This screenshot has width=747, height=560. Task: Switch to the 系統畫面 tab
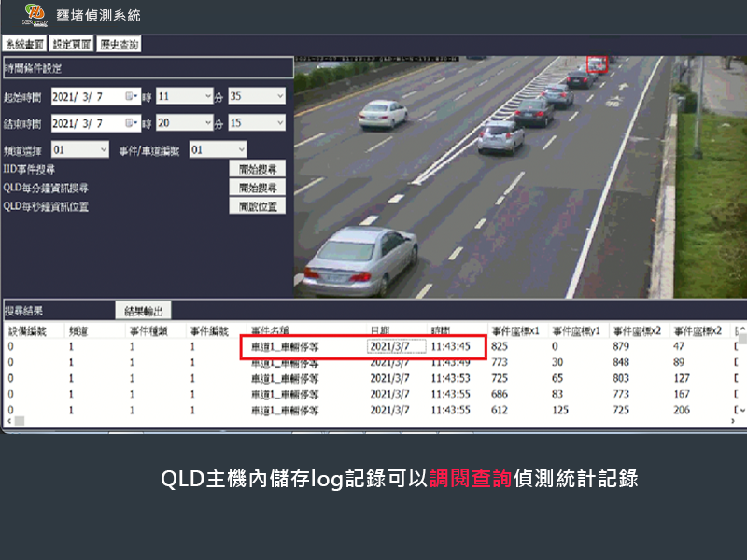tap(24, 44)
